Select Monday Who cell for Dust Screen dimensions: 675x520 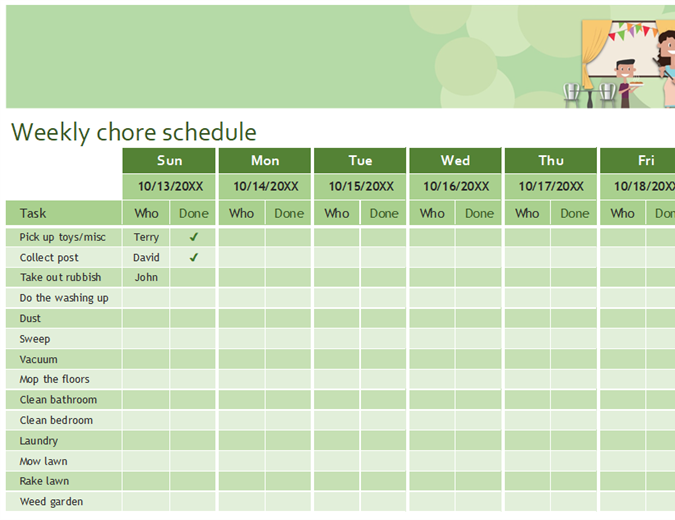point(242,318)
